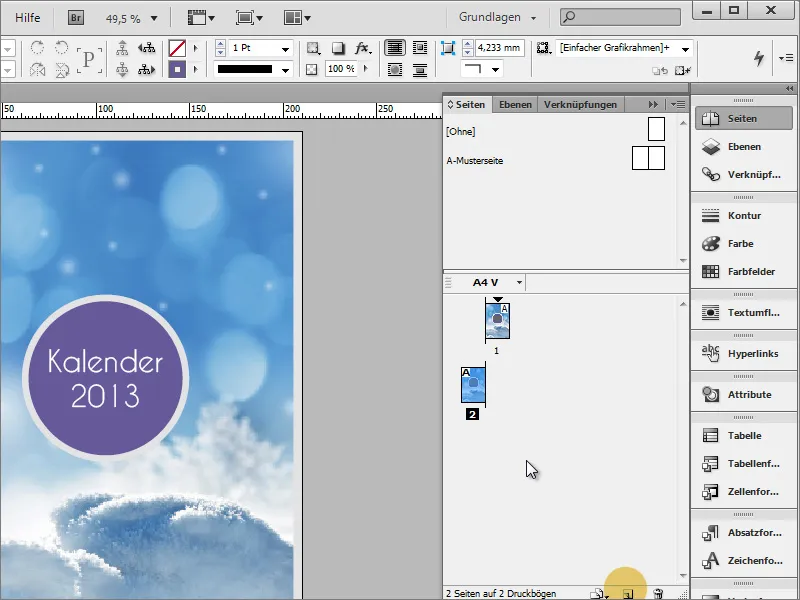The width and height of the screenshot is (800, 600).
Task: Open Adobe Bridge via the Br icon
Action: click(76, 18)
